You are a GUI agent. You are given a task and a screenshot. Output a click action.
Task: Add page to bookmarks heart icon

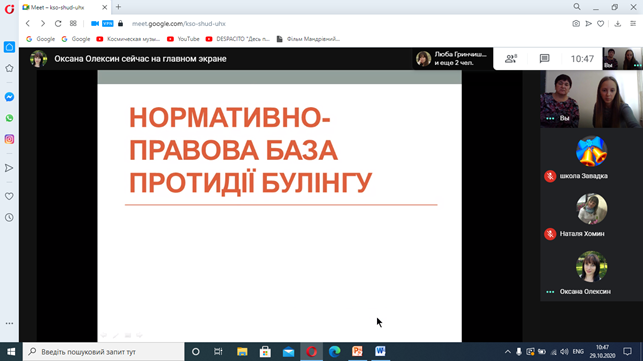click(600, 24)
